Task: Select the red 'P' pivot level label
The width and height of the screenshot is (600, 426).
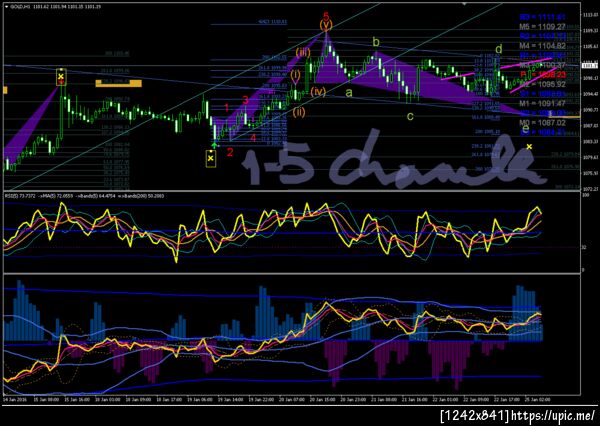Action: pyautogui.click(x=542, y=75)
